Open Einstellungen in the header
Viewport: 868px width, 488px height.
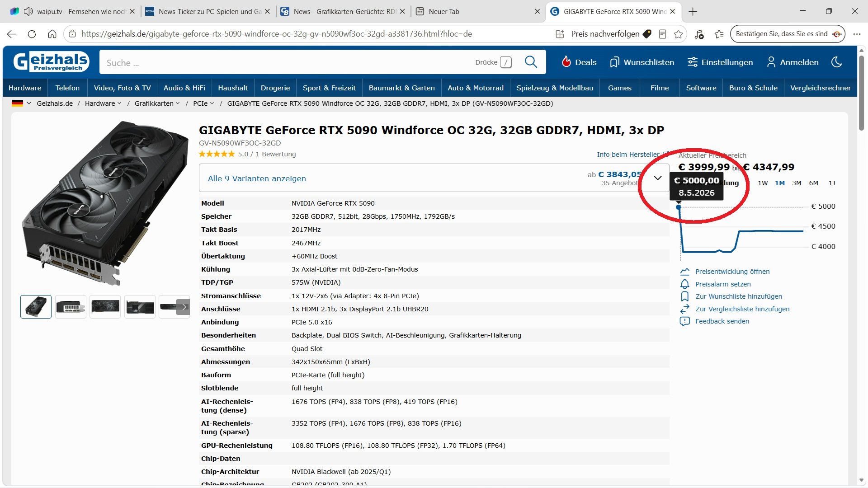pyautogui.click(x=720, y=62)
